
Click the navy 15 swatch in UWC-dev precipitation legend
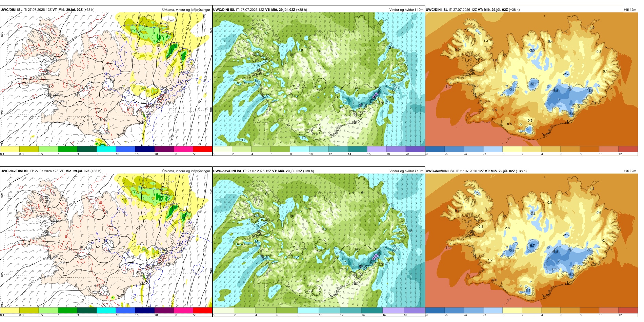coord(145,310)
